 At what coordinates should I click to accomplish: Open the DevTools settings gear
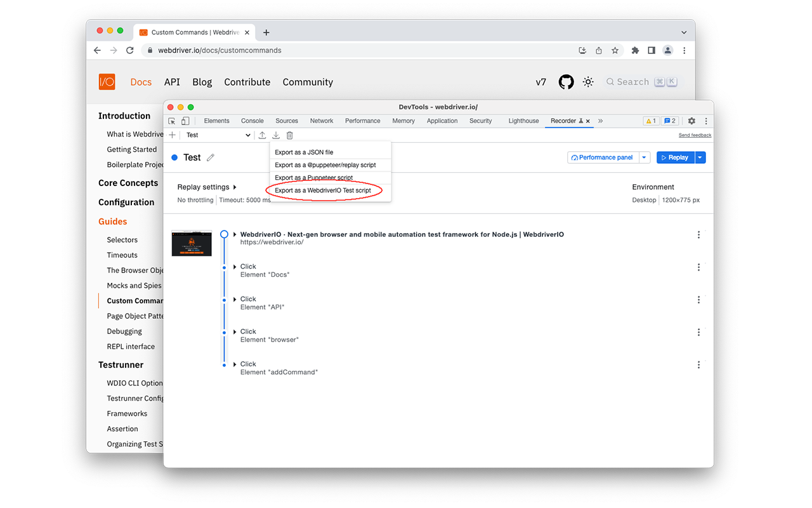tap(691, 121)
